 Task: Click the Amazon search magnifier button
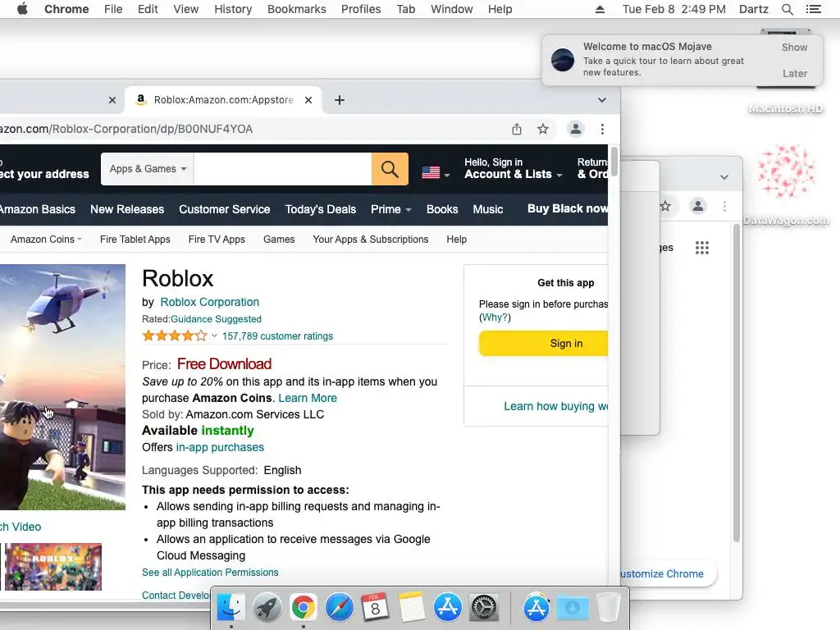pos(390,169)
